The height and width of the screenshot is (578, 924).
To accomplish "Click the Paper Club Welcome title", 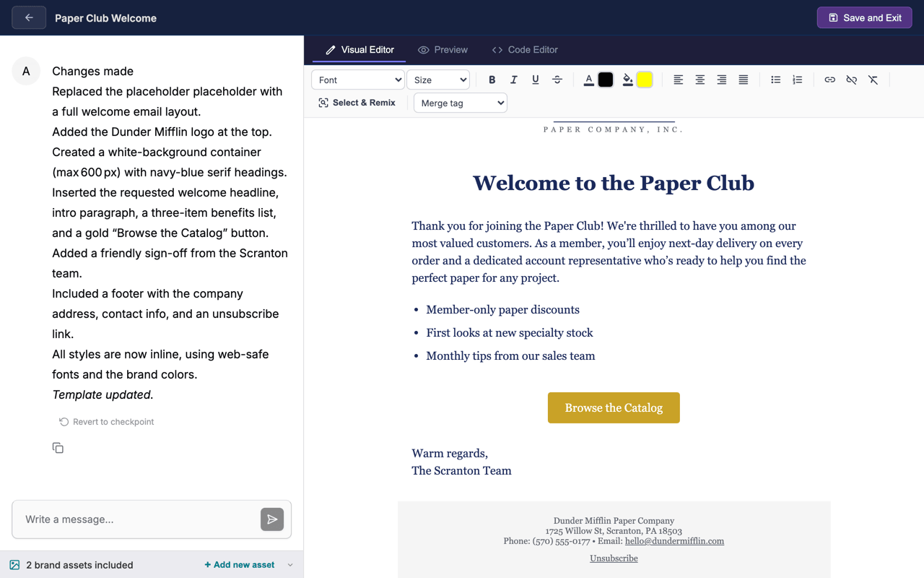I will (x=105, y=18).
